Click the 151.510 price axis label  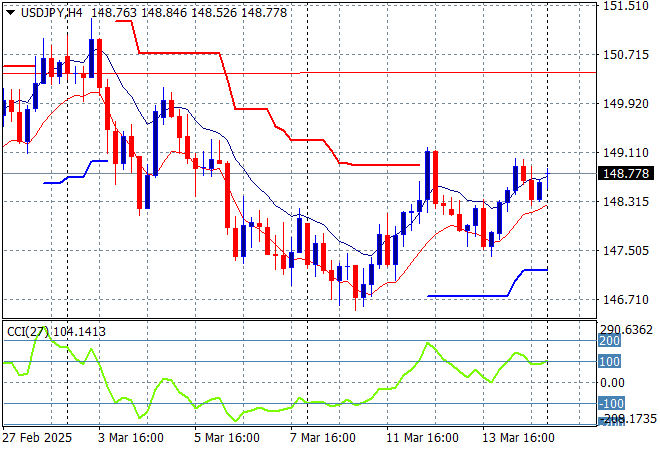tap(627, 6)
